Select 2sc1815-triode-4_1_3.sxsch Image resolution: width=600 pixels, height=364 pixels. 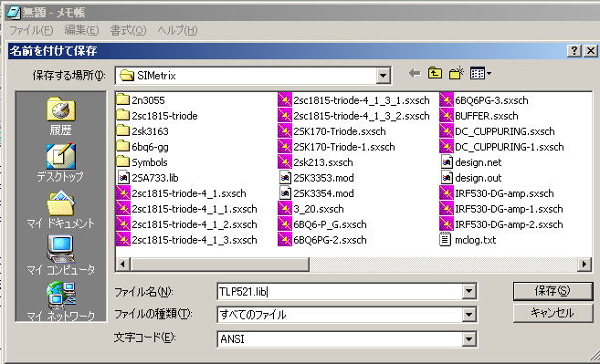click(x=186, y=240)
